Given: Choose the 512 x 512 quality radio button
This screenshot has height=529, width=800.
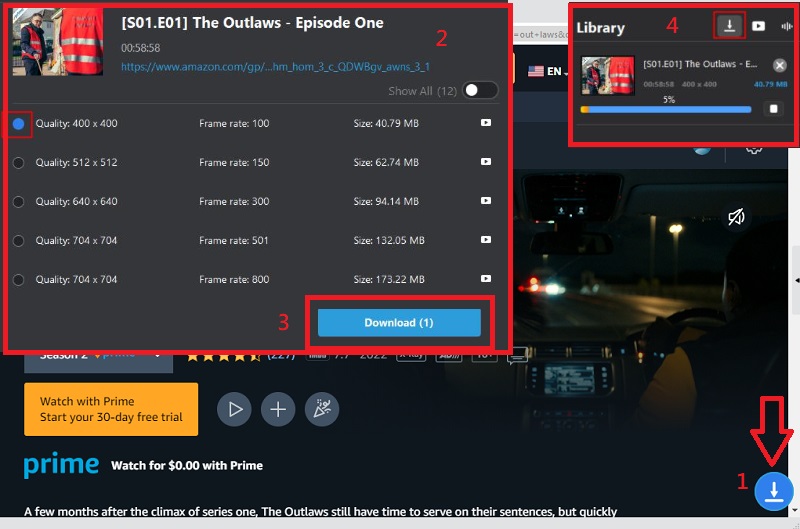Looking at the screenshot, I should click(18, 163).
